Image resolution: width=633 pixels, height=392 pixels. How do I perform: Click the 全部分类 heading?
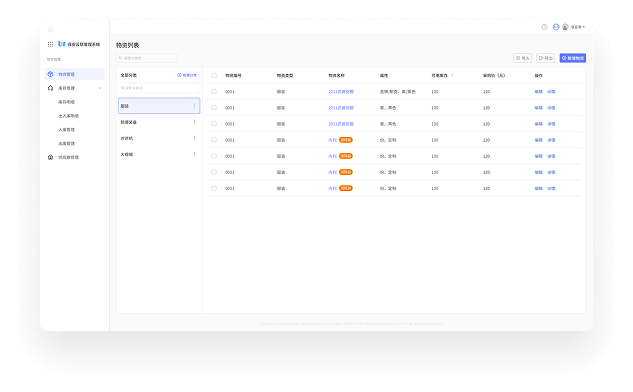coord(129,75)
